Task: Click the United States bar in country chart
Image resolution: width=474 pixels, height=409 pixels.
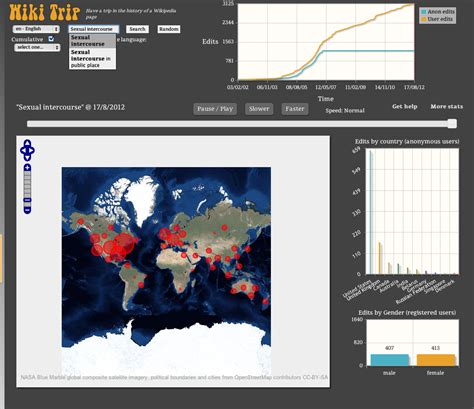Action: pyautogui.click(x=371, y=212)
